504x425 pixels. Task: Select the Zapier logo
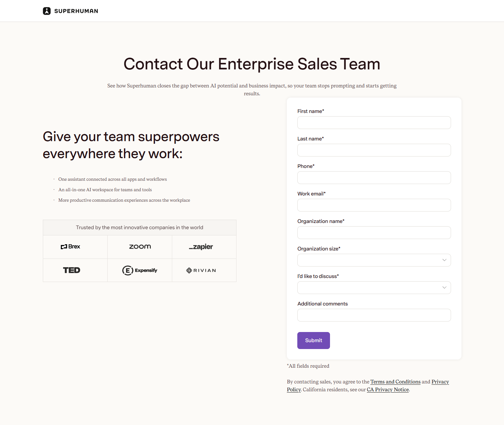point(201,247)
